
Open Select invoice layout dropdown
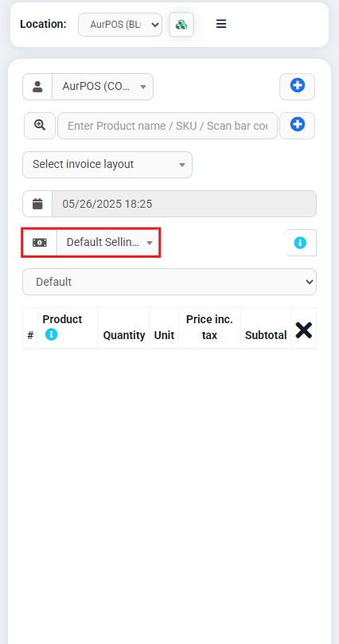click(107, 165)
